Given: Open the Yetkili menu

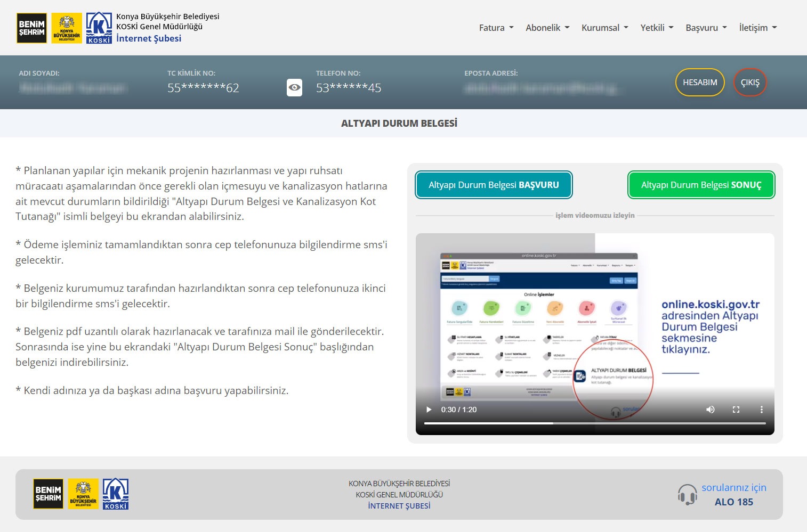Looking at the screenshot, I should click(x=657, y=28).
